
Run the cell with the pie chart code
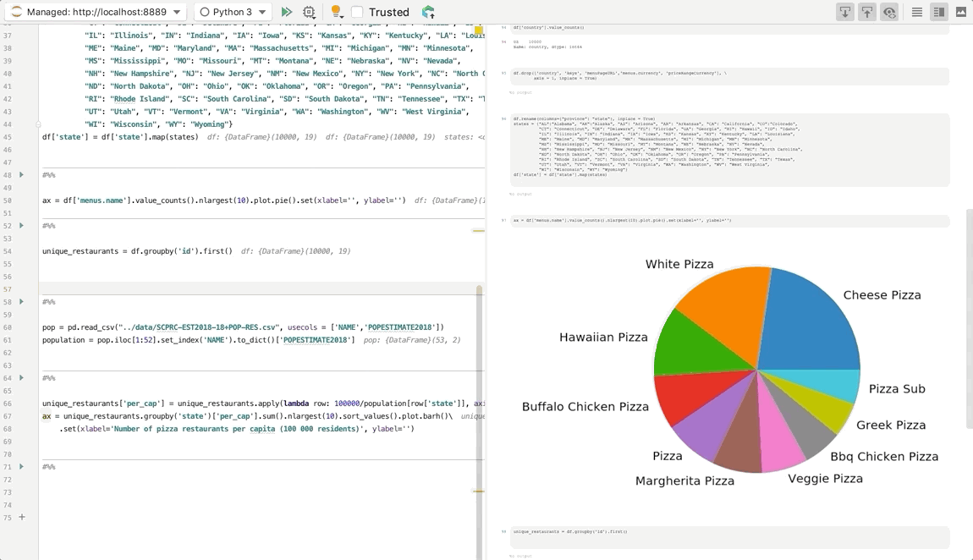tap(21, 175)
